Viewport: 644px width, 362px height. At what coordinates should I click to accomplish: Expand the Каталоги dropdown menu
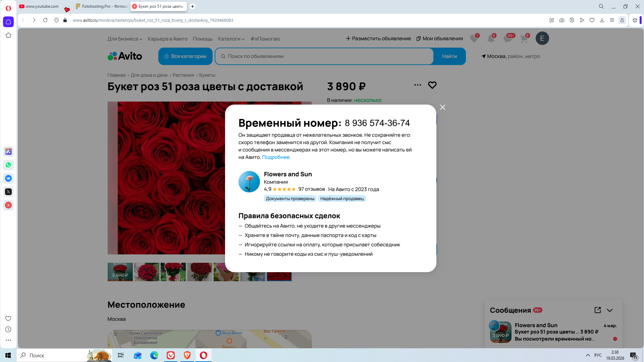(x=231, y=39)
